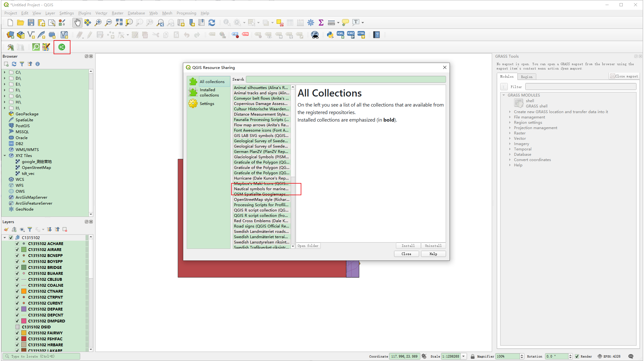Screen dimensions: 644x361
Task: Select the Pan Map hand tool
Action: 77,23
